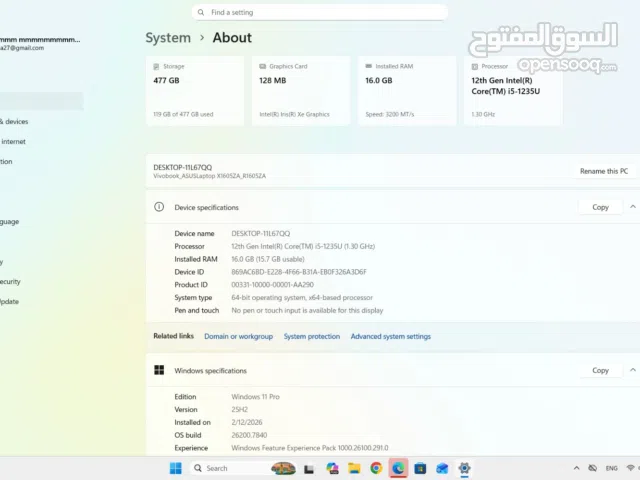The width and height of the screenshot is (640, 480).
Task: Open the Installed RAM 16.0 GB card
Action: pyautogui.click(x=407, y=91)
